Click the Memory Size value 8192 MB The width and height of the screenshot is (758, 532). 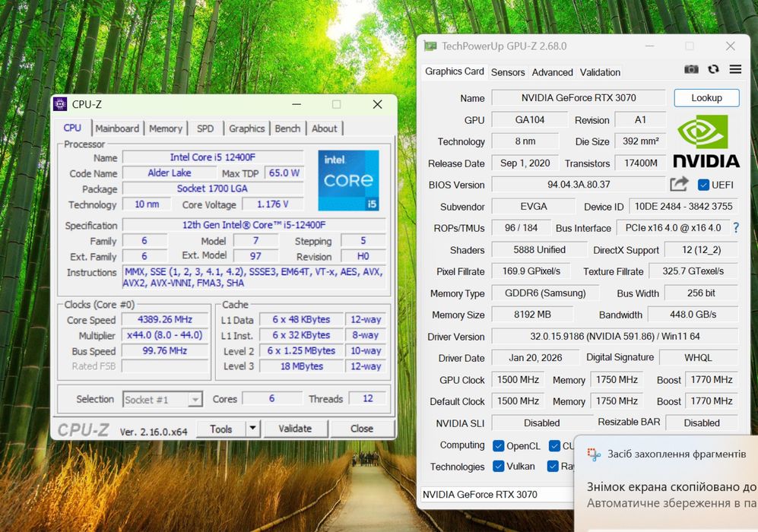click(532, 315)
